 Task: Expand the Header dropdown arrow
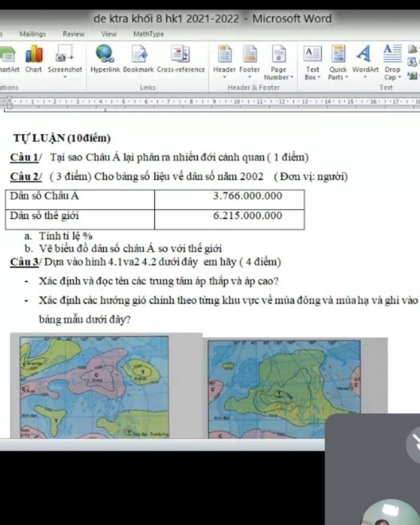coord(224,77)
